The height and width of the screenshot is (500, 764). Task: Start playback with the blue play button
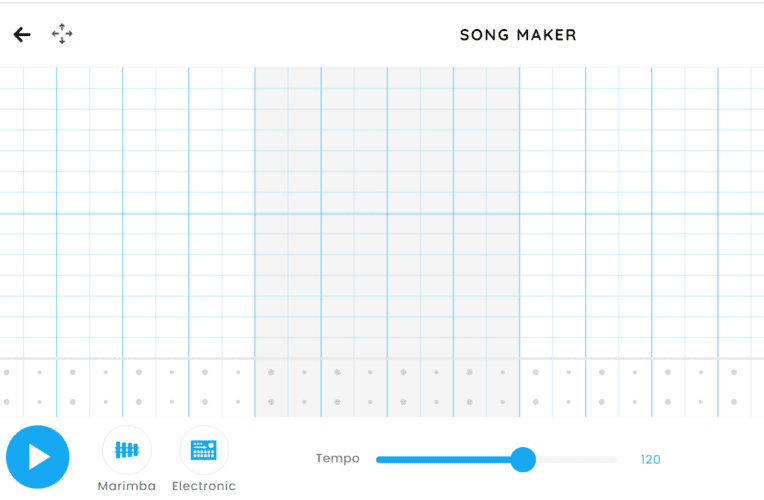click(38, 457)
